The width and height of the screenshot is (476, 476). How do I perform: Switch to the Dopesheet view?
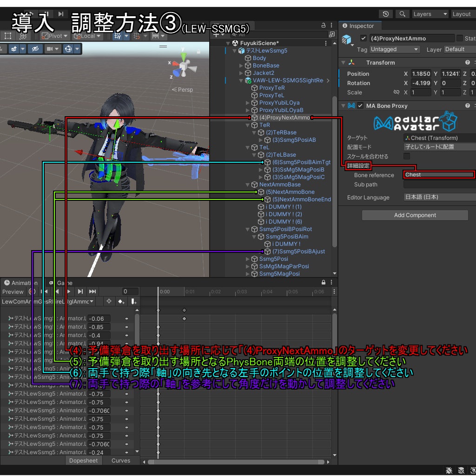point(84,461)
